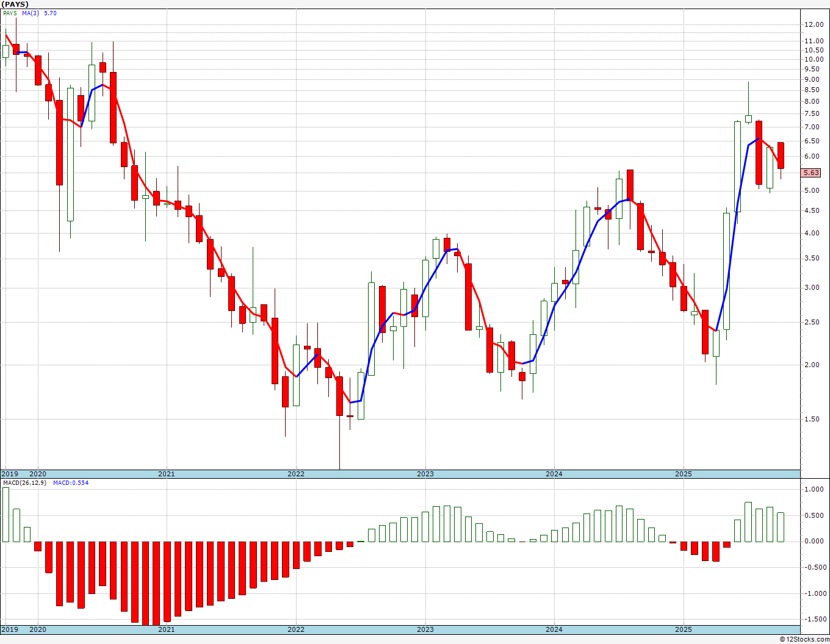Select the 9.00 price axis label
Viewport: 830px width, 644px height.
coord(812,79)
